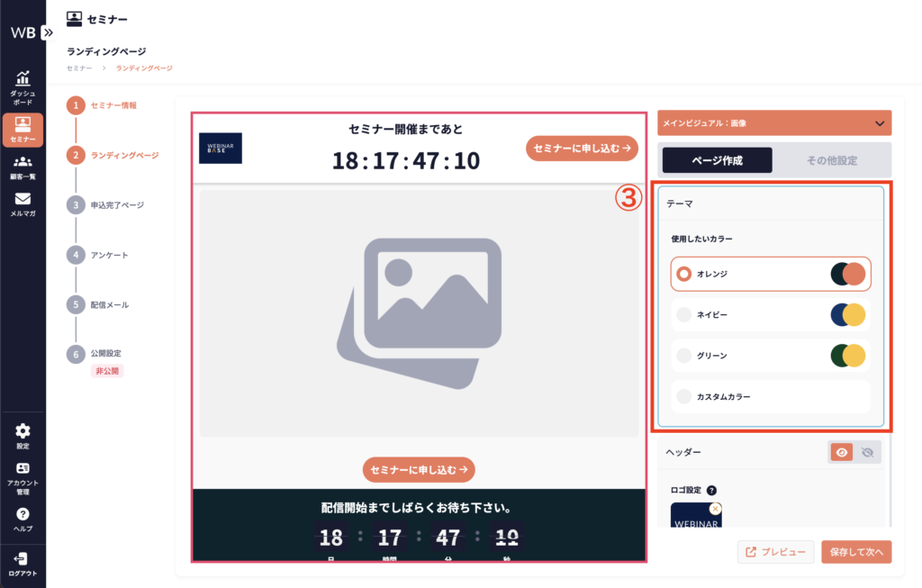Open the メルマガ mail magazine icon
Image resolution: width=922 pixels, height=588 pixels.
click(x=23, y=200)
